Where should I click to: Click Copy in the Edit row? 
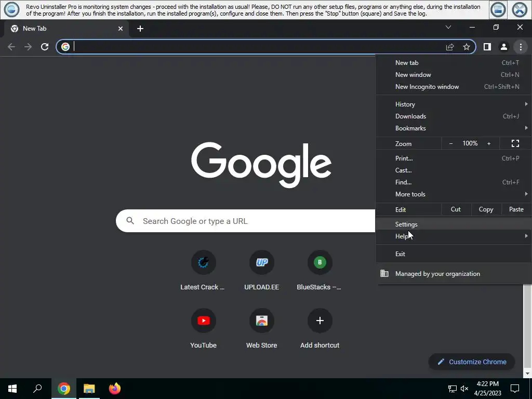point(486,209)
